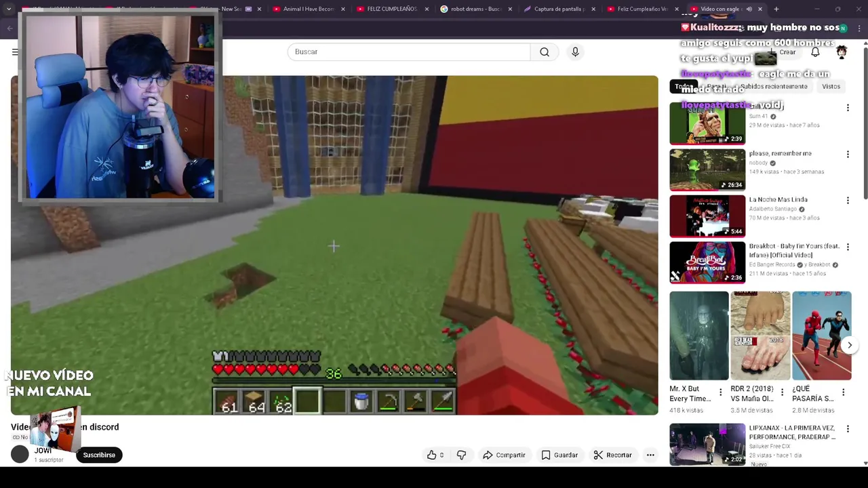Open Breakbot Baby I'm Yours thumbnail
Image resolution: width=868 pixels, height=488 pixels.
[707, 262]
